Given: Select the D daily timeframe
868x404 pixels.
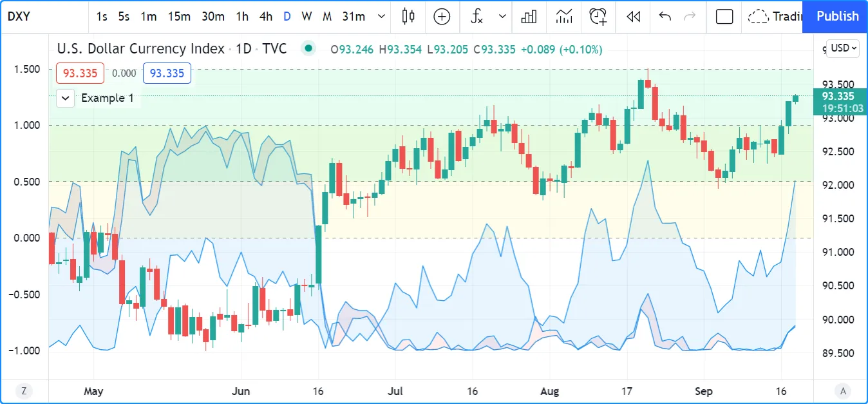Looking at the screenshot, I should click(x=287, y=17).
